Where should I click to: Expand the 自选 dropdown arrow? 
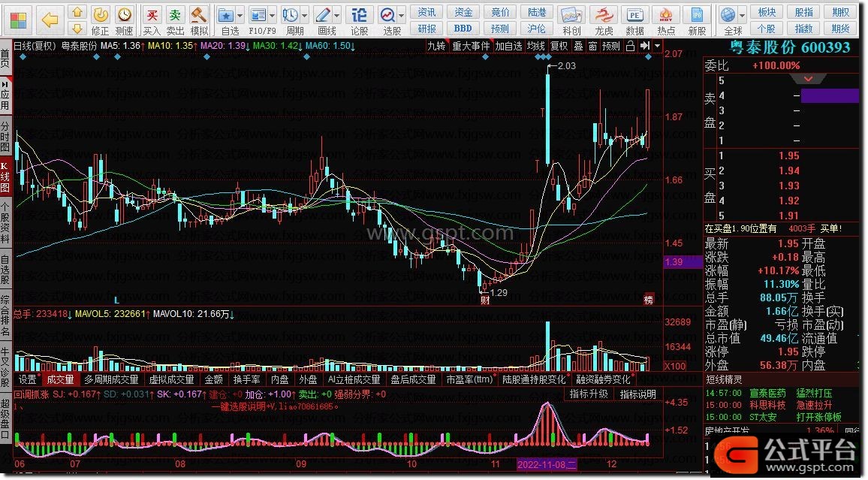(x=240, y=16)
